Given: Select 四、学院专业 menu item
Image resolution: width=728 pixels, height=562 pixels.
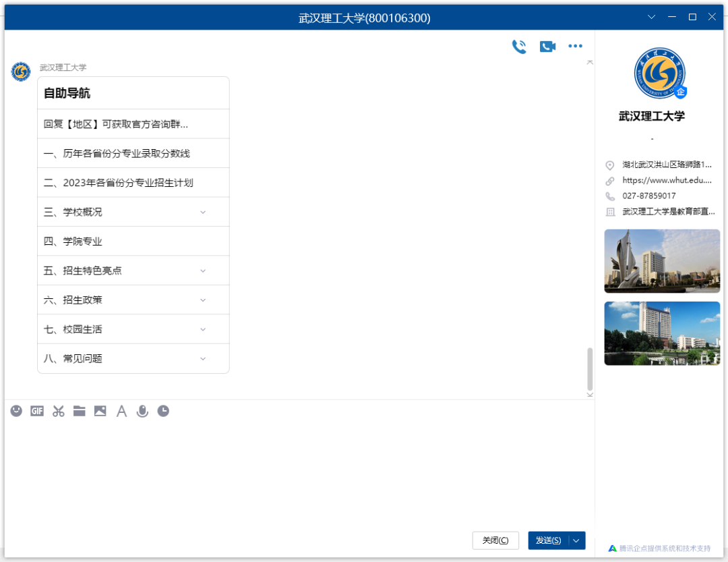Looking at the screenshot, I should [73, 242].
